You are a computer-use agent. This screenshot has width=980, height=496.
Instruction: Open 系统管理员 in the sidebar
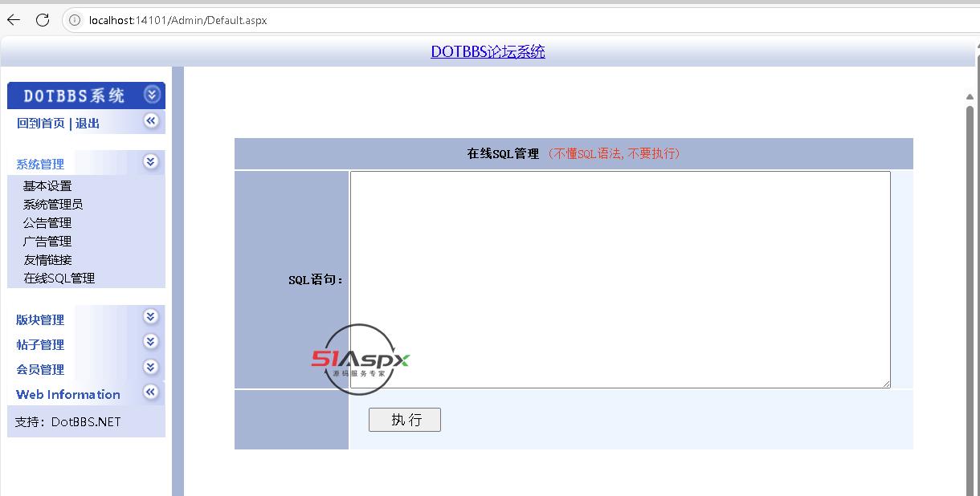pos(53,204)
